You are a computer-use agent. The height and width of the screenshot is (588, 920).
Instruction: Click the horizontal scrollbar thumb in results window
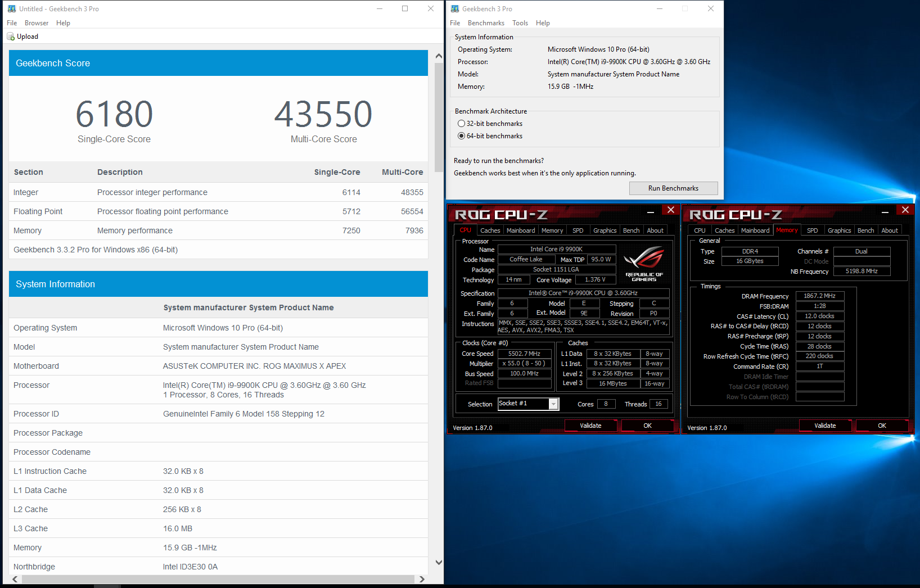218,579
